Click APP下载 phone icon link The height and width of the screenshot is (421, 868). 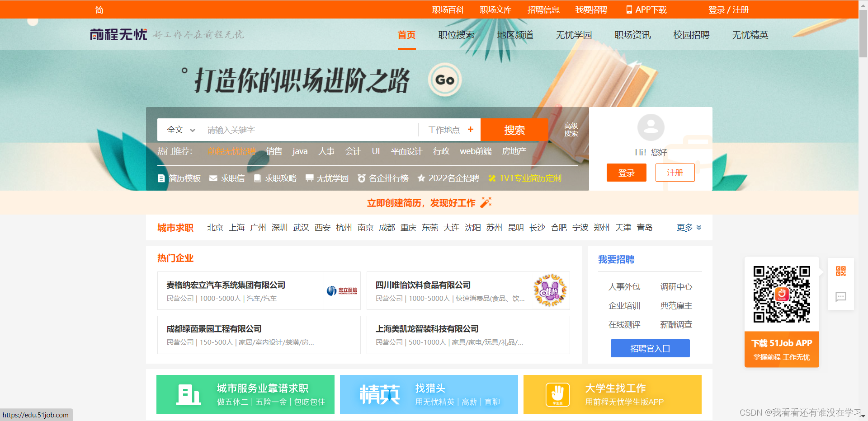click(646, 9)
